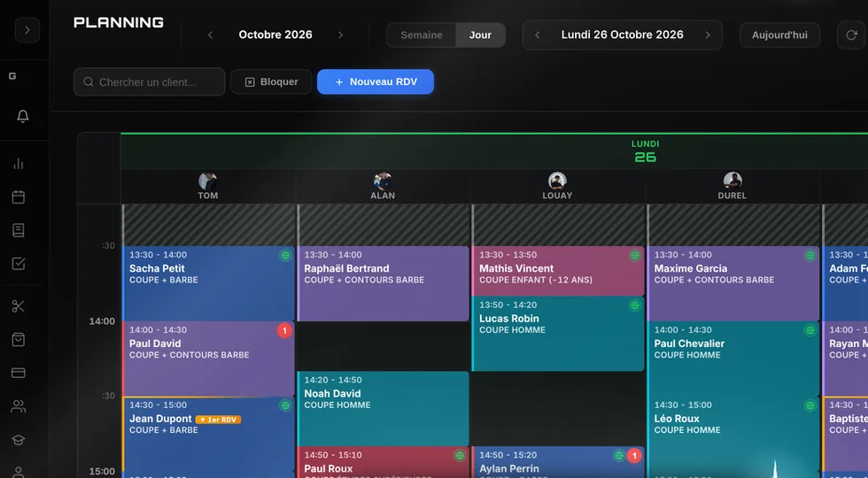Click online booking globe on Sacha Petit
Viewport: 868px width, 478px height.
(x=285, y=255)
